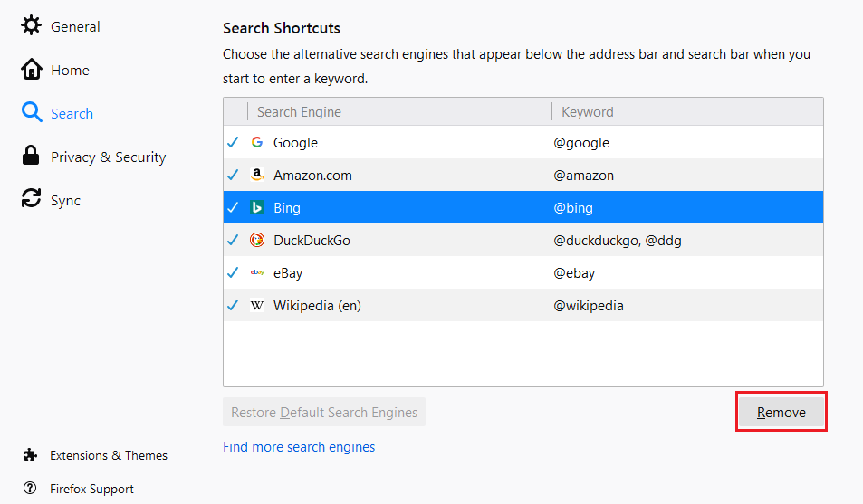Click Restore Default Search Engines button

(324, 412)
